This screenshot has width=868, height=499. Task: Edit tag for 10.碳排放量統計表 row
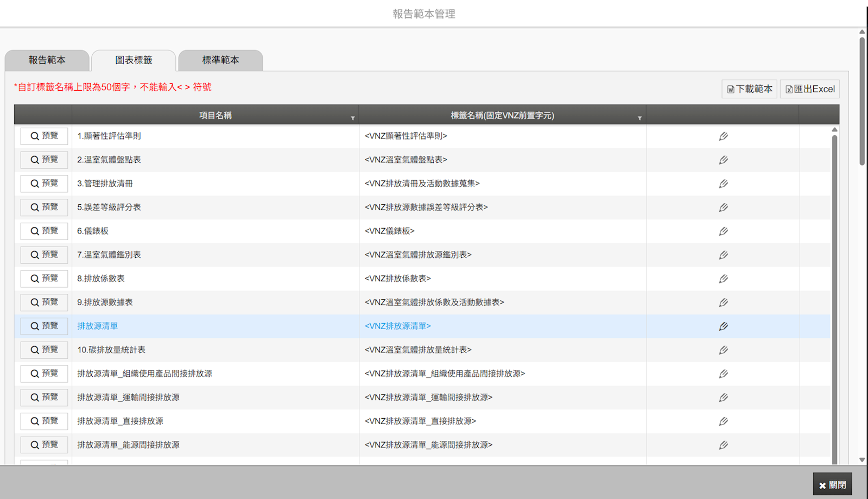tap(723, 350)
